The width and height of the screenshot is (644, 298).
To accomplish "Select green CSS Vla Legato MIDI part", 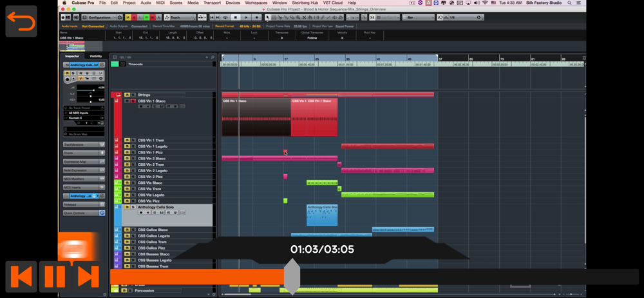I will coord(387,195).
